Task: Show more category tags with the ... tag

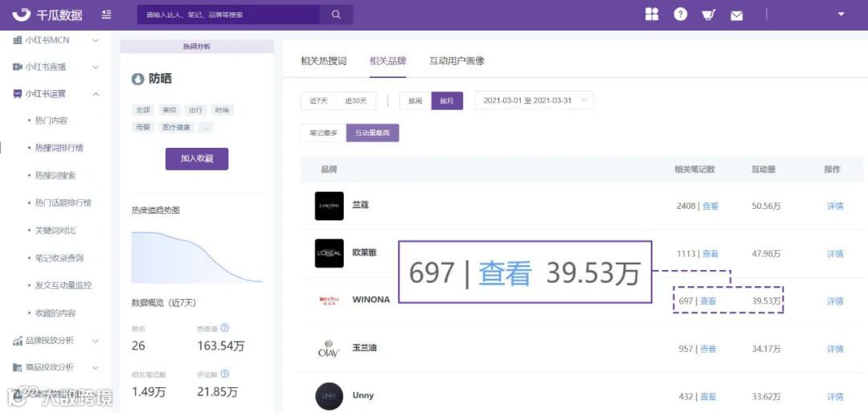Action: pyautogui.click(x=206, y=127)
